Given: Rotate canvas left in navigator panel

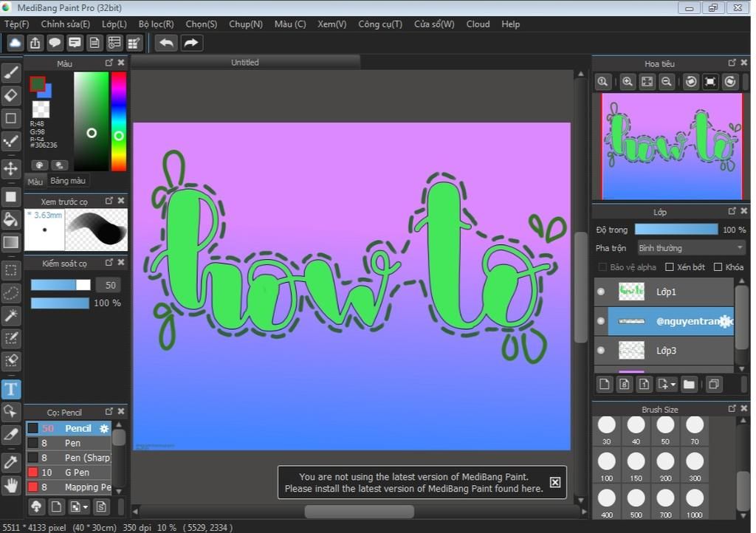Looking at the screenshot, I should tap(691, 81).
